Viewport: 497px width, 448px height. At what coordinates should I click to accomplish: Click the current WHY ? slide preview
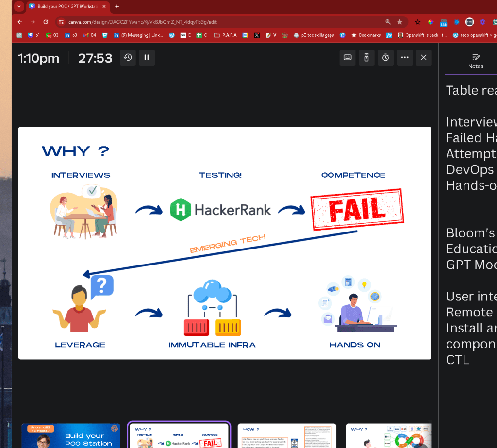click(x=225, y=243)
